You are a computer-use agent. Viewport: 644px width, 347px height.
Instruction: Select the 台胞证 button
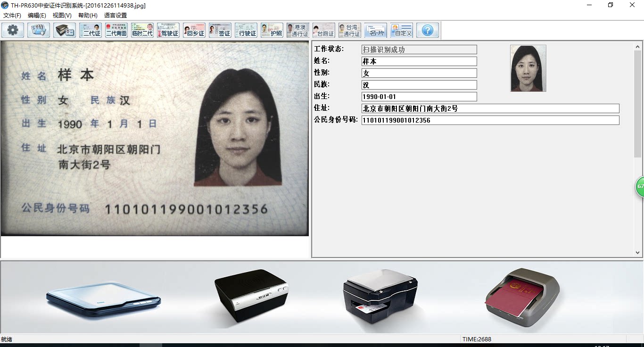coord(324,30)
